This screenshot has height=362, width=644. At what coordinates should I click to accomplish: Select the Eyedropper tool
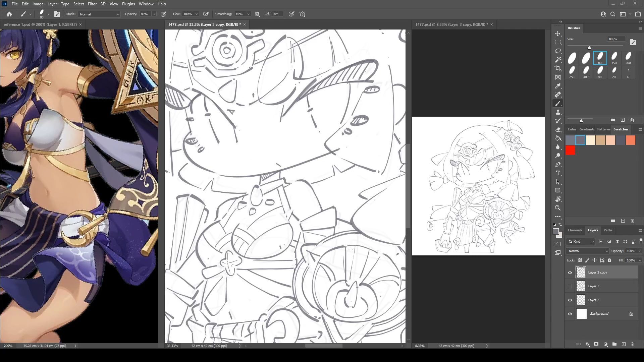coord(558,86)
